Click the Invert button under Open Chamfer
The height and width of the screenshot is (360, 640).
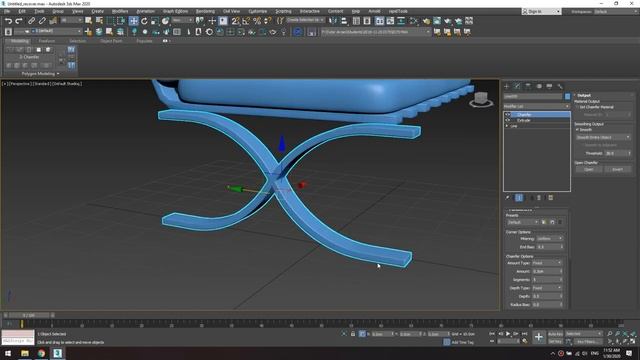(618, 169)
